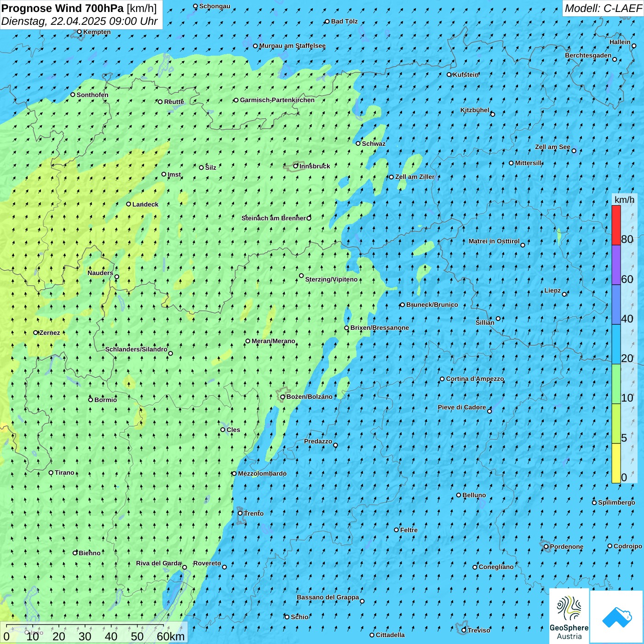Click the Schwaz town label
Screen dimensions: 644x644
[374, 144]
